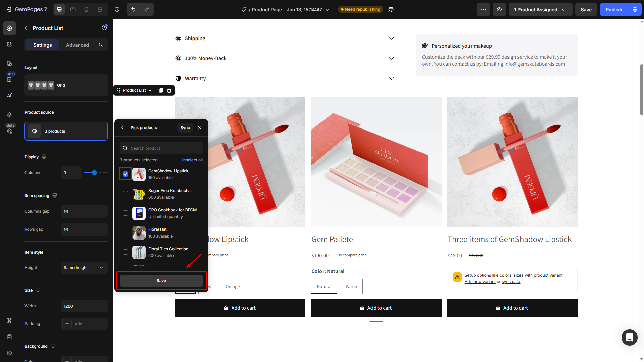Image resolution: width=644 pixels, height=362 pixels.
Task: Duplicate the Product List element
Action: 161,90
